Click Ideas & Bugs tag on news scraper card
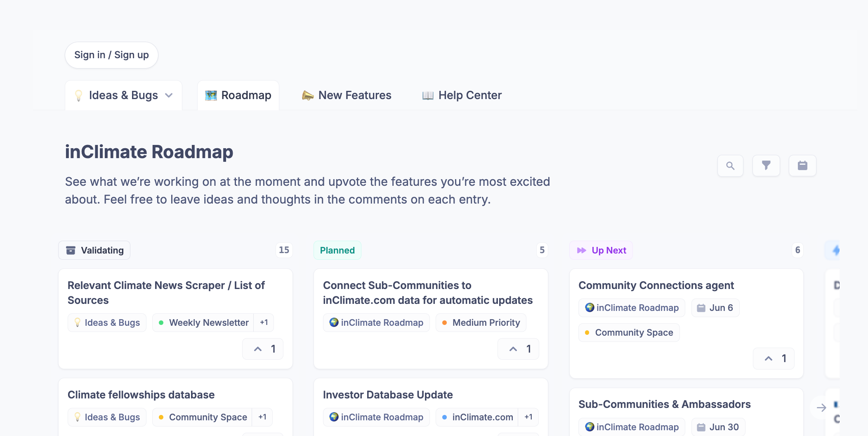This screenshot has width=868, height=436. tap(107, 322)
